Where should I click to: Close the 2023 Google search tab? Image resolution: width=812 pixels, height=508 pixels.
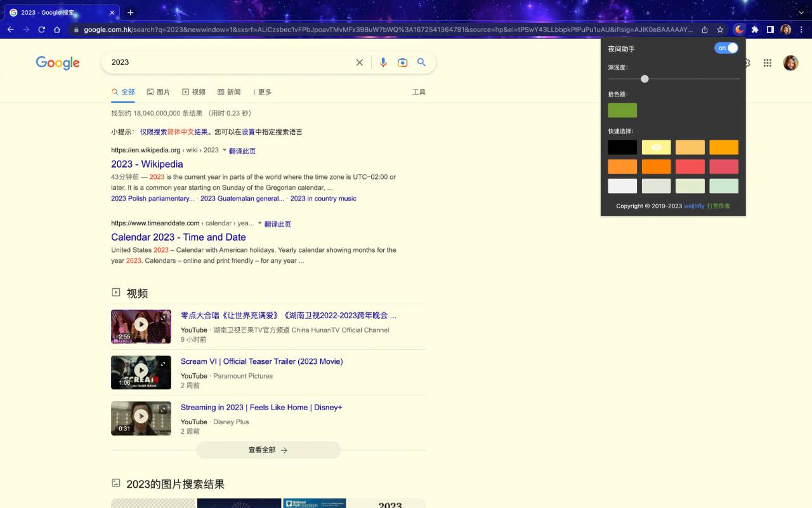tap(112, 12)
